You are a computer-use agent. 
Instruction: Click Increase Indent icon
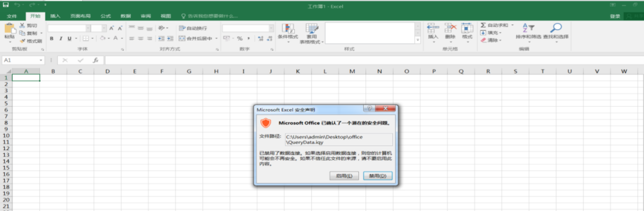pos(170,38)
